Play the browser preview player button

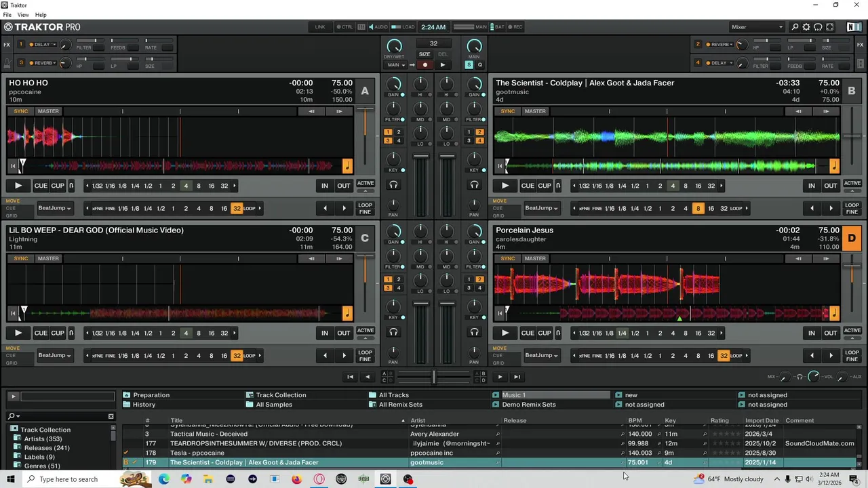pos(13,396)
